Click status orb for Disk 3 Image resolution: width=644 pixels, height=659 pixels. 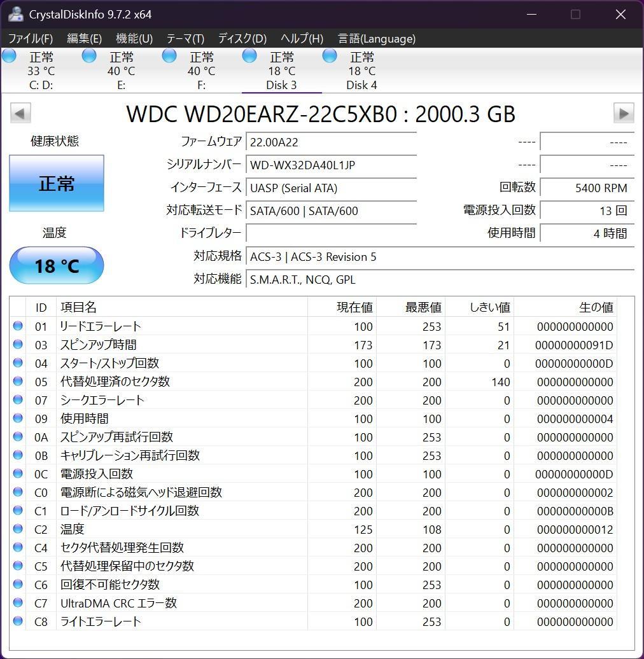pyautogui.click(x=249, y=56)
